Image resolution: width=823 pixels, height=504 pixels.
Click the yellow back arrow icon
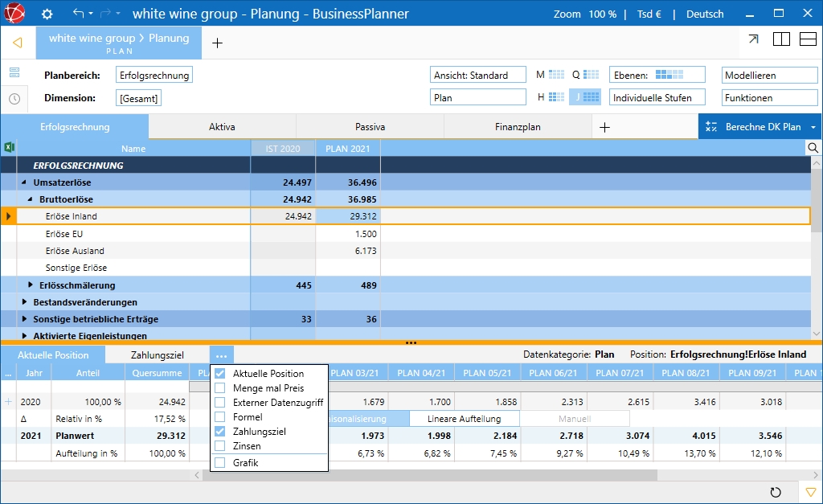click(x=17, y=43)
